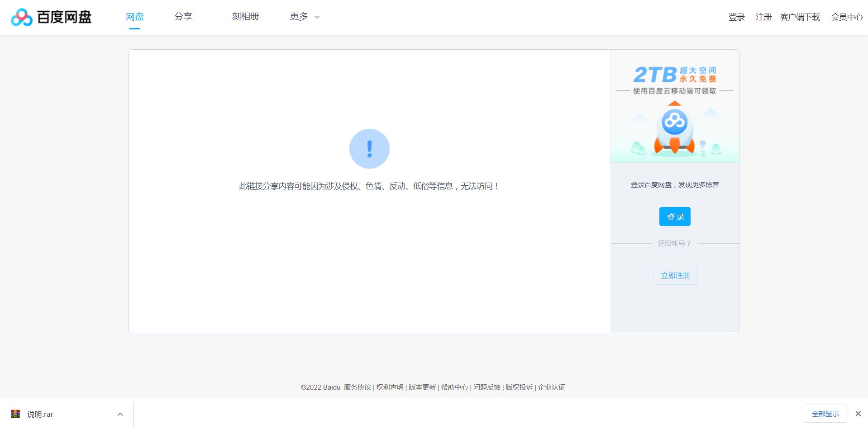Click 使用百度云移动端可领取 caption
The width and height of the screenshot is (868, 429).
point(674,91)
